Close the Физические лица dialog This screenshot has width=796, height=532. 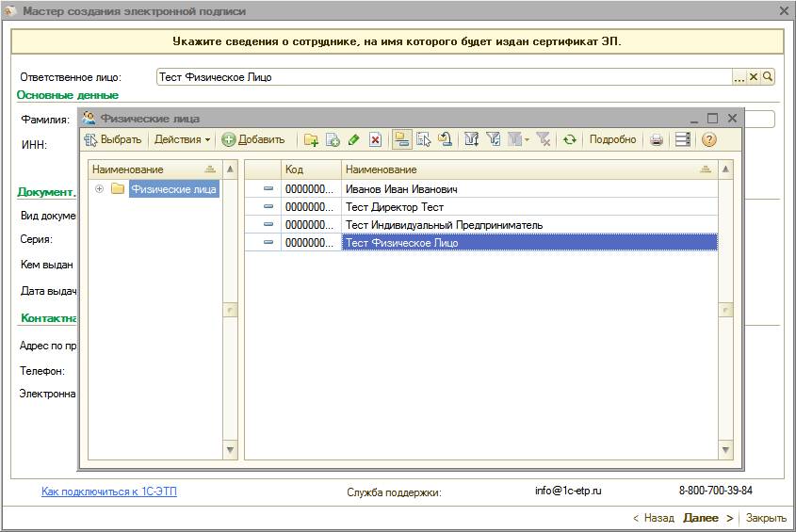tap(732, 119)
